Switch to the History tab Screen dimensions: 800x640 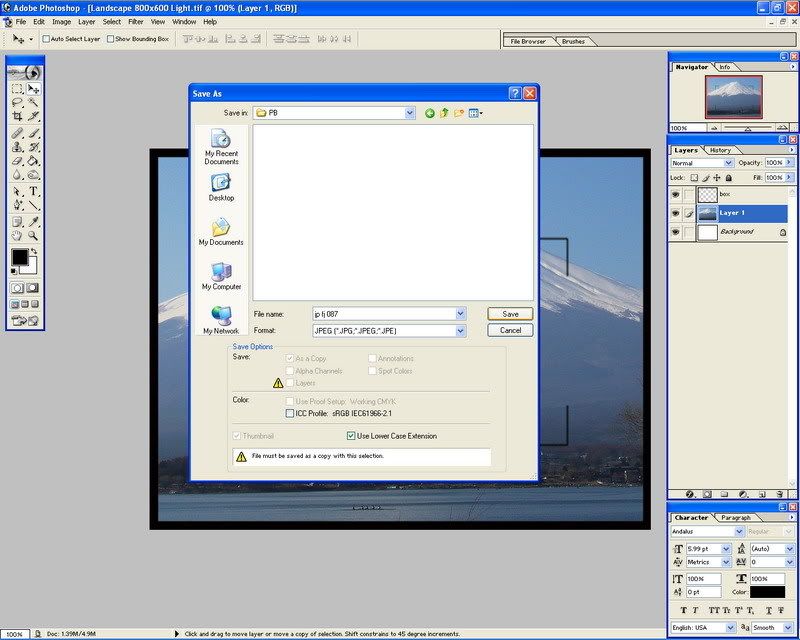coord(720,150)
